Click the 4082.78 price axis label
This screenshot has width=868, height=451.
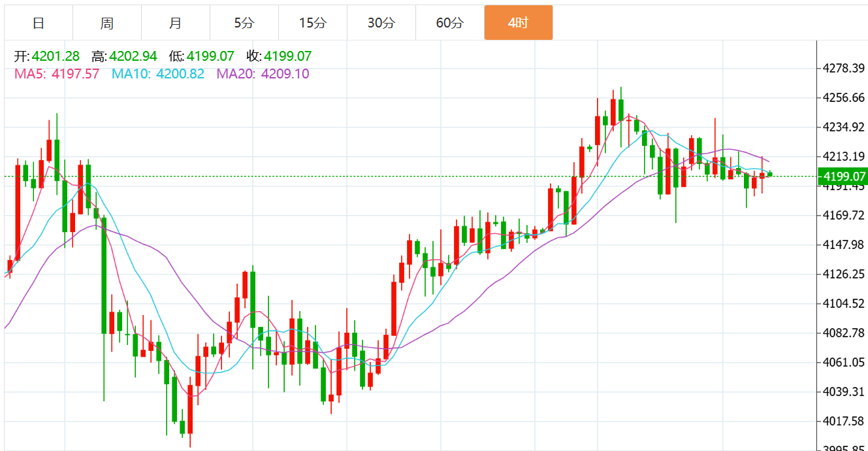[844, 333]
